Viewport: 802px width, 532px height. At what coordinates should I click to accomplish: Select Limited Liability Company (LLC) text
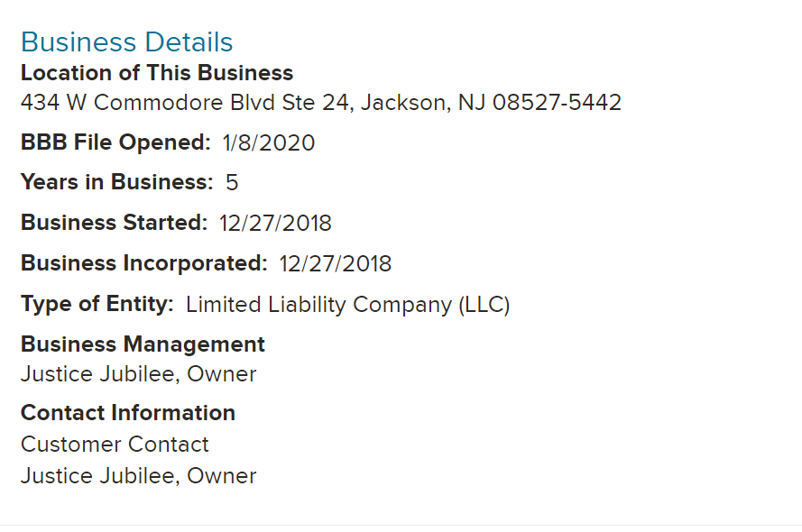point(348,305)
